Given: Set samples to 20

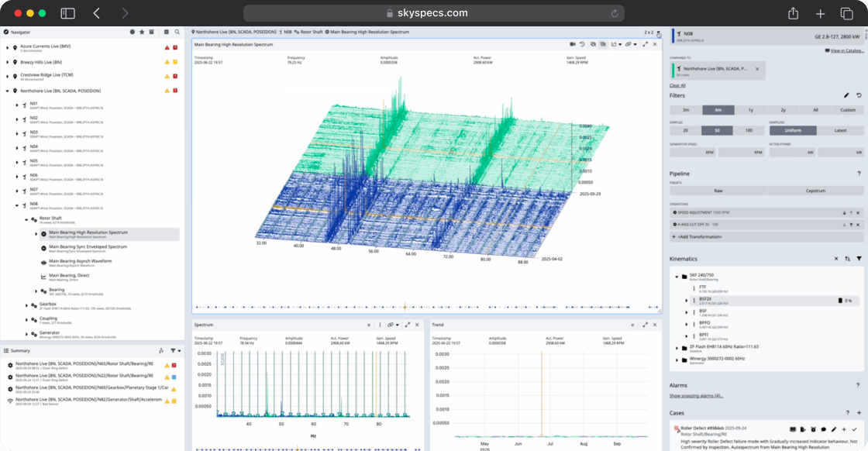Looking at the screenshot, I should [685, 131].
